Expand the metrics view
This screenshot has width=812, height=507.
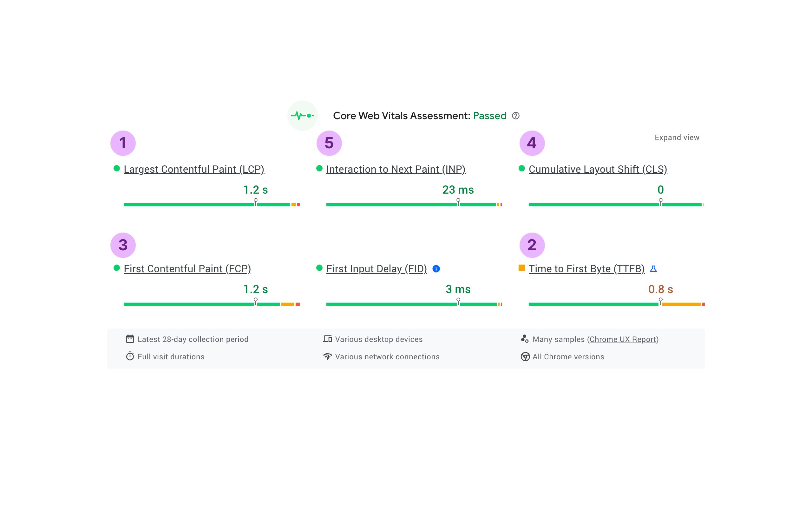(x=677, y=138)
